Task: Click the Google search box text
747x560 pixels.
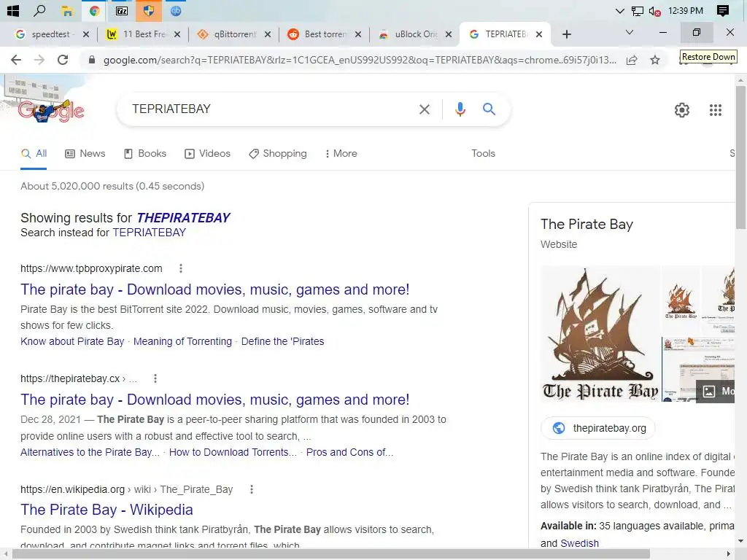Action: (171, 109)
